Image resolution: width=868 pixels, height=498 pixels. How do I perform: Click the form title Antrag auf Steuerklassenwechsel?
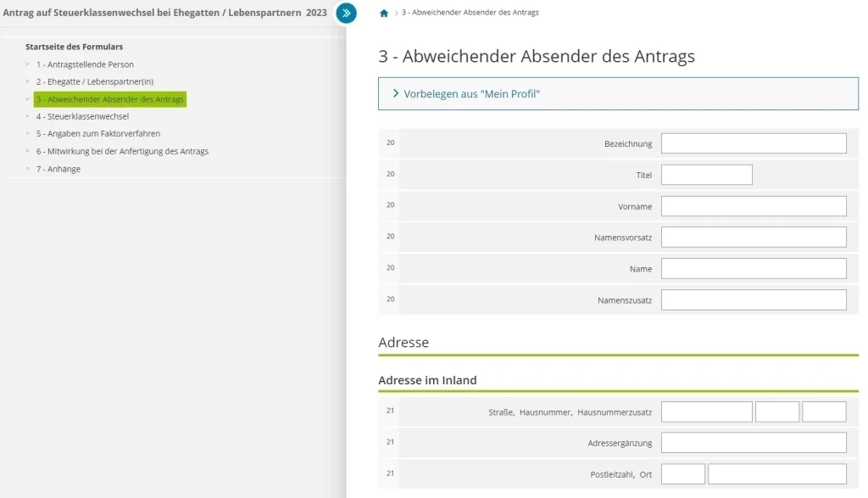pos(165,13)
